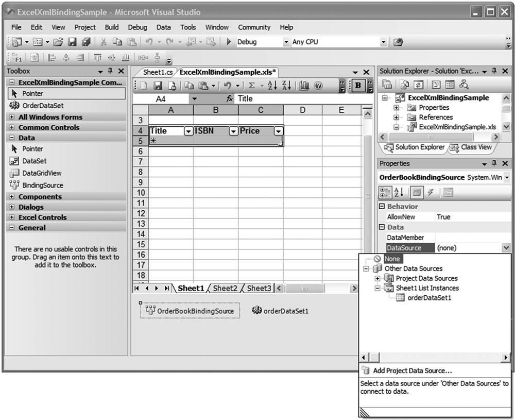Select the DataMember property row

pyautogui.click(x=445, y=237)
